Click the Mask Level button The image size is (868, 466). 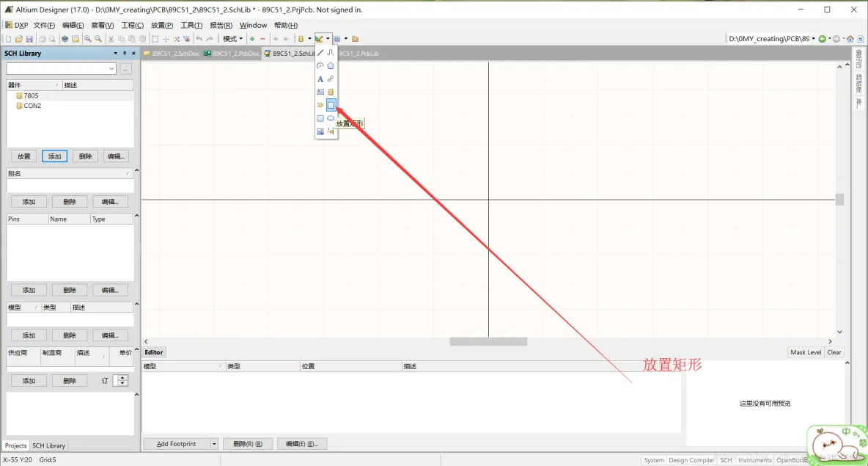point(806,352)
